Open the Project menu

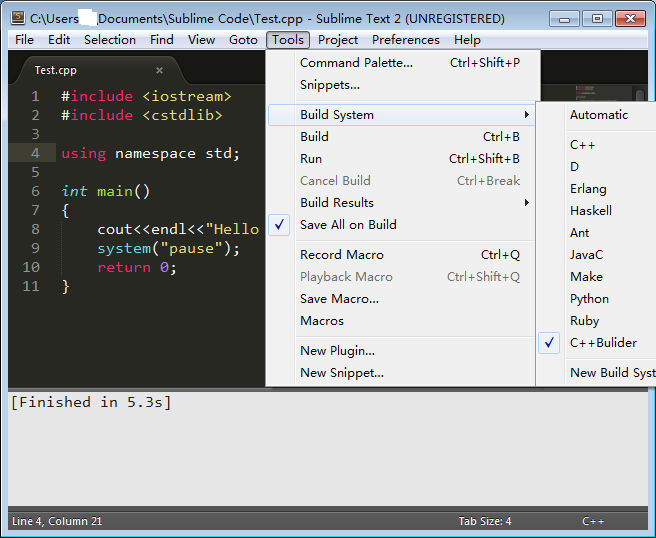[338, 40]
